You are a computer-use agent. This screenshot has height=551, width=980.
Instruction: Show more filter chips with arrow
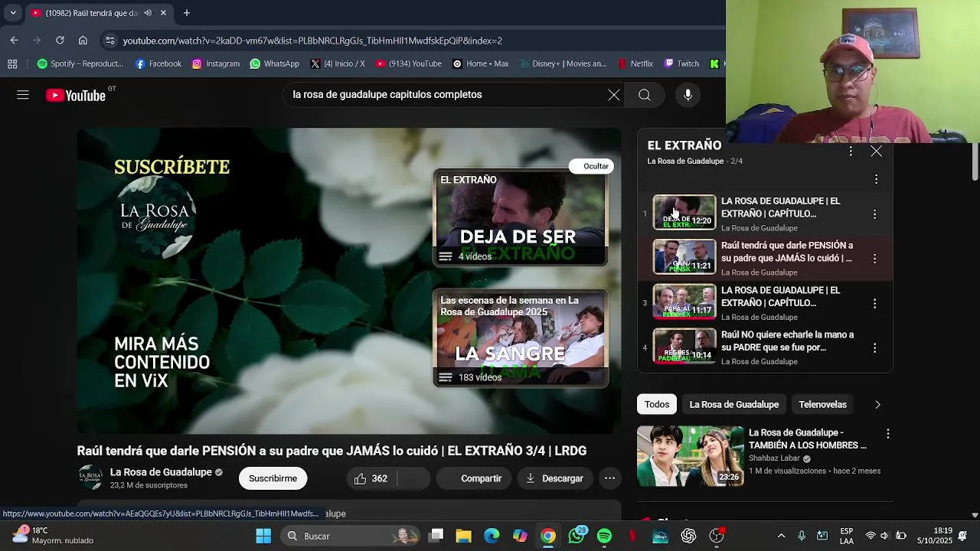877,404
